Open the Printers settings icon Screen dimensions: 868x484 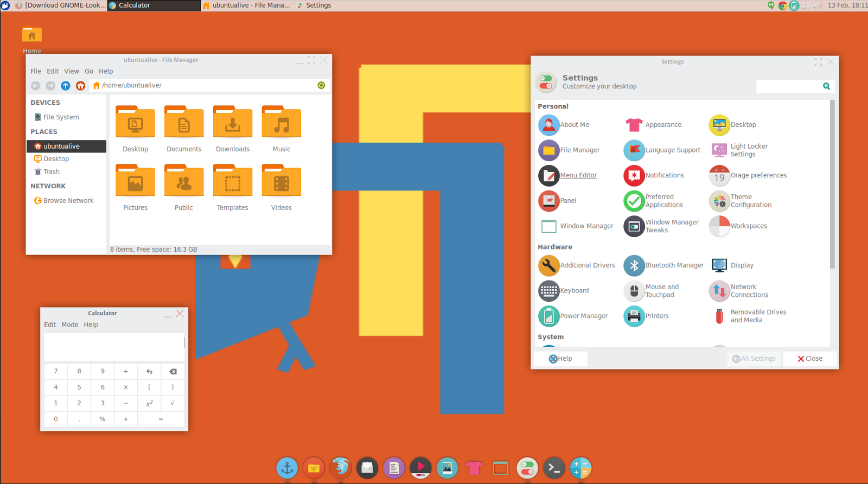pos(634,316)
